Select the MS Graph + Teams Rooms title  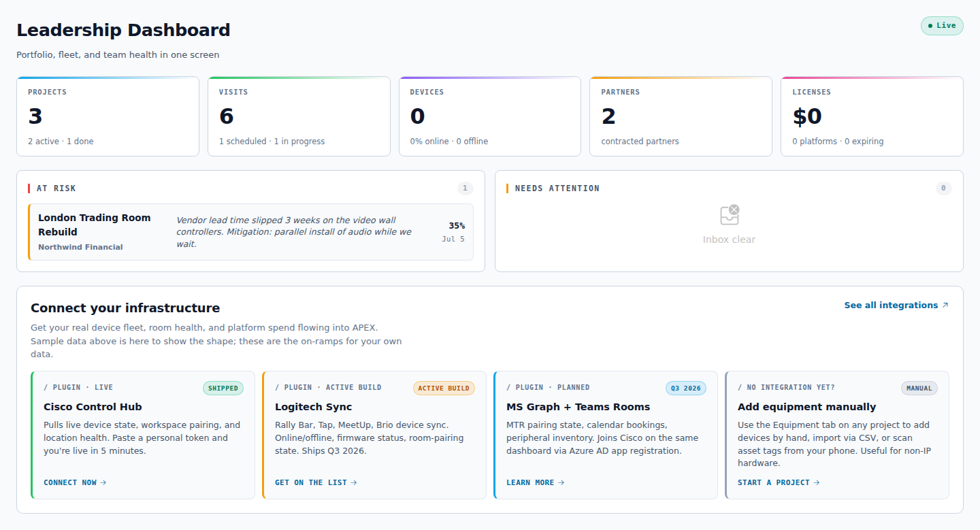(x=578, y=407)
